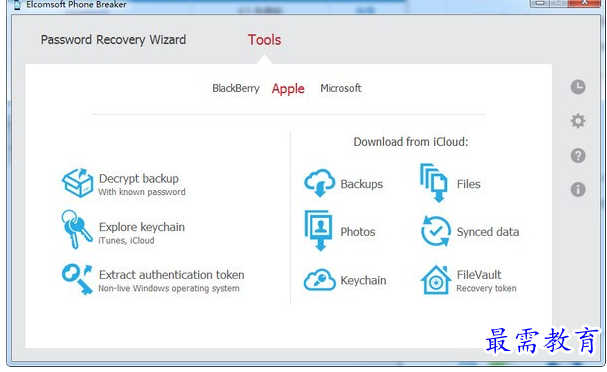Viewport: 607px width, 372px height.
Task: Click the Extract authentication token label
Action: (x=171, y=275)
